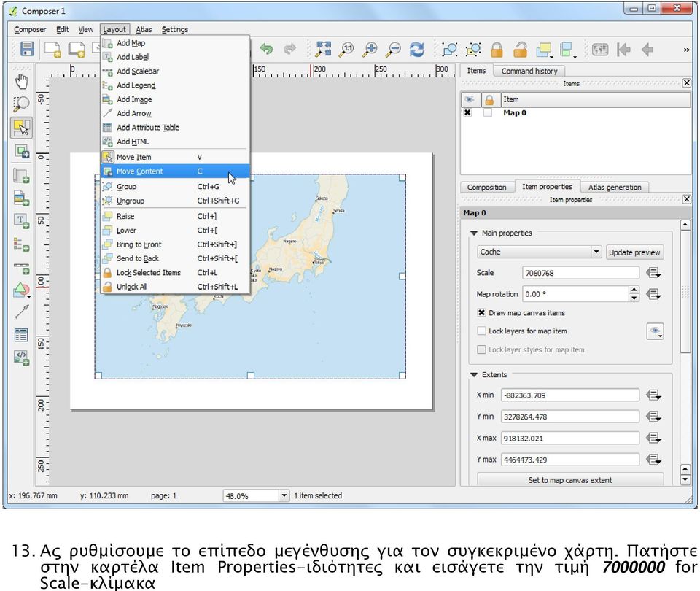
Task: Open the zoom level 48.0% dropdown
Action: click(284, 495)
